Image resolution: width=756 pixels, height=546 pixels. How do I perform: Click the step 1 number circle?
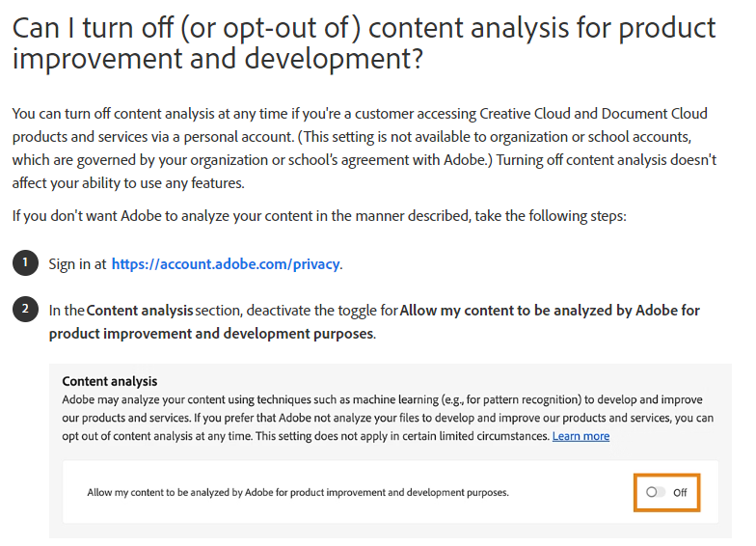pyautogui.click(x=25, y=262)
